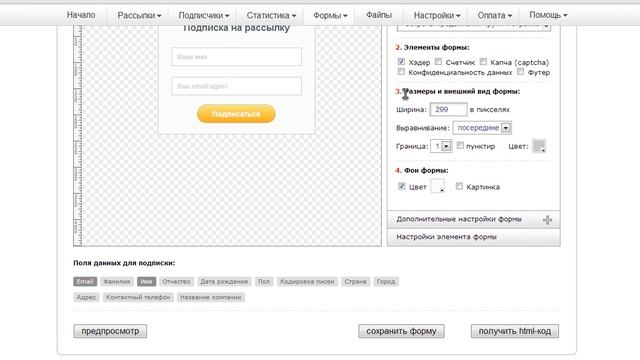Open the partially visible dropdown above form elements

(473, 27)
